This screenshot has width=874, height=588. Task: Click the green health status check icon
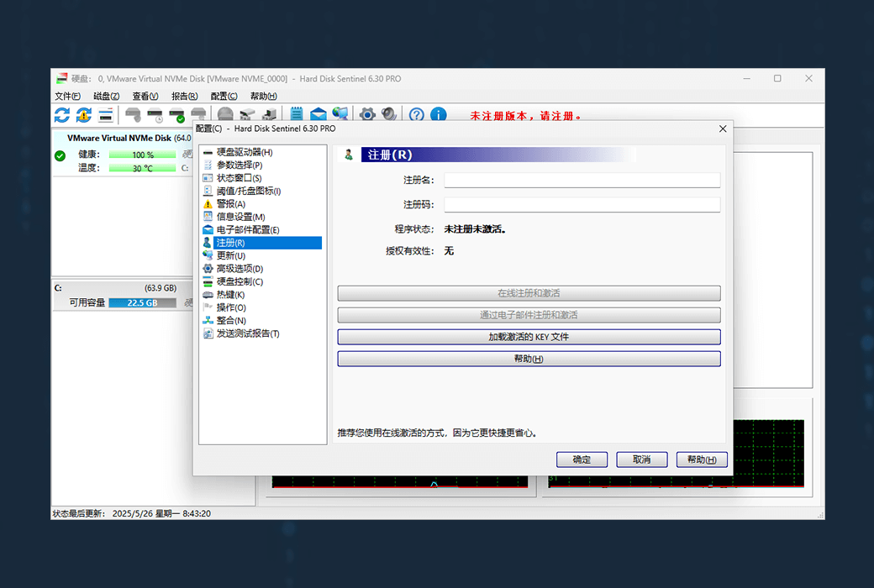61,155
